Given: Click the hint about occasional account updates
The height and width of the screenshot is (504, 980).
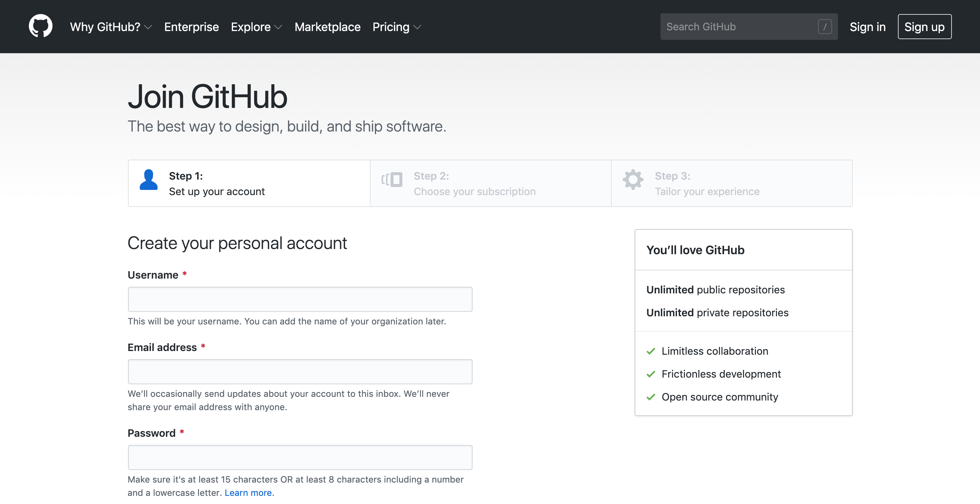Looking at the screenshot, I should click(288, 400).
